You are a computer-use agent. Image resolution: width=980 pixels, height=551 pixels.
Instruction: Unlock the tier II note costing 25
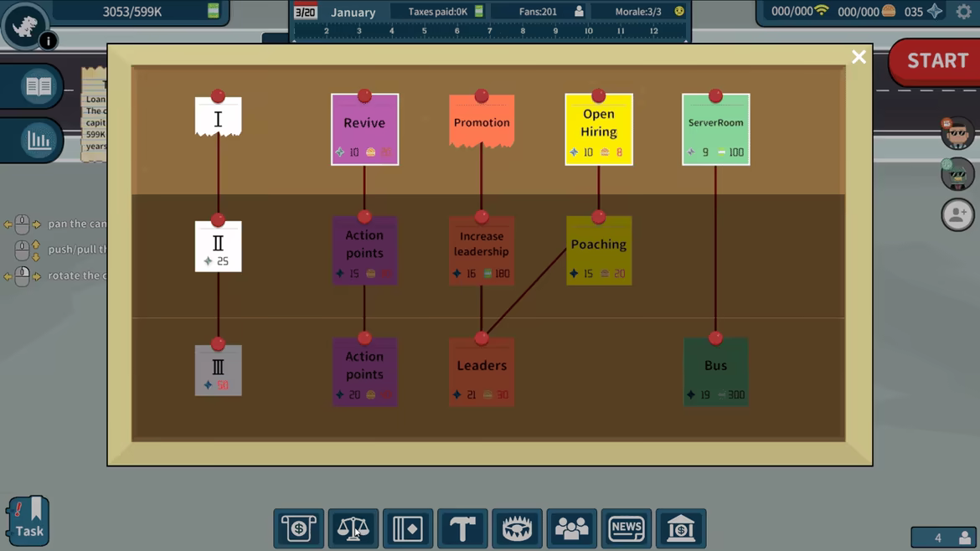pos(218,246)
